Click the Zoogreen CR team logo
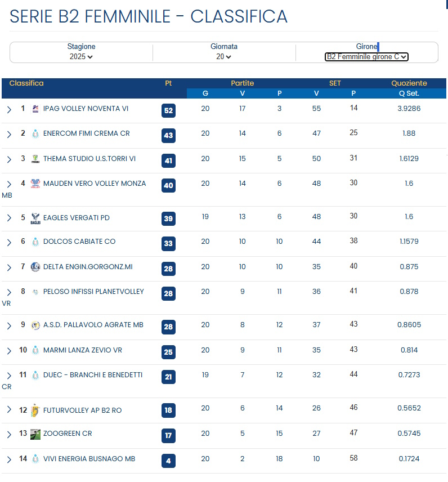This screenshot has height=482, width=448. (x=35, y=434)
